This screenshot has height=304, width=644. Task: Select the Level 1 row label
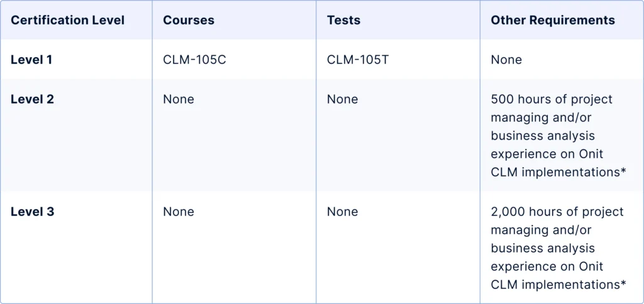point(31,60)
